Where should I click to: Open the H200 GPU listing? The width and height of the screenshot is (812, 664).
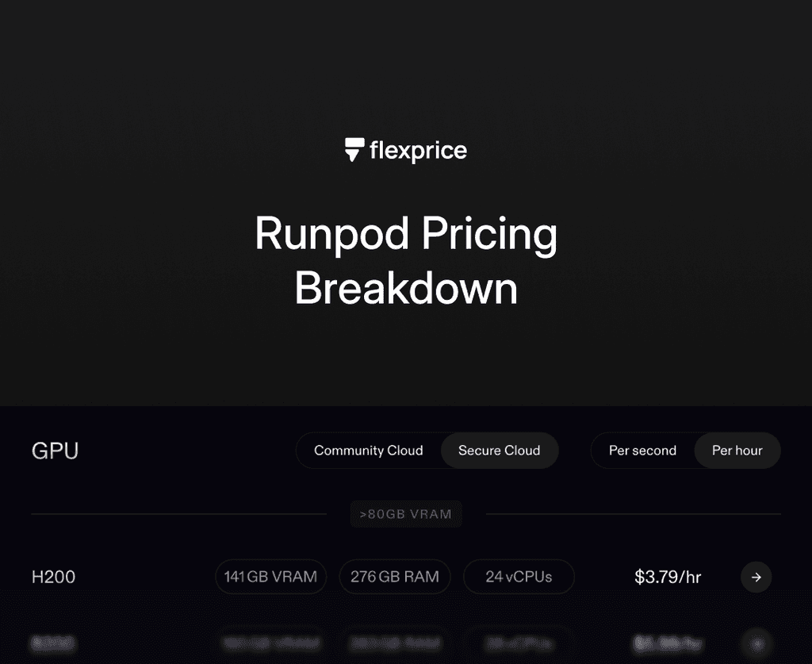coord(54,577)
